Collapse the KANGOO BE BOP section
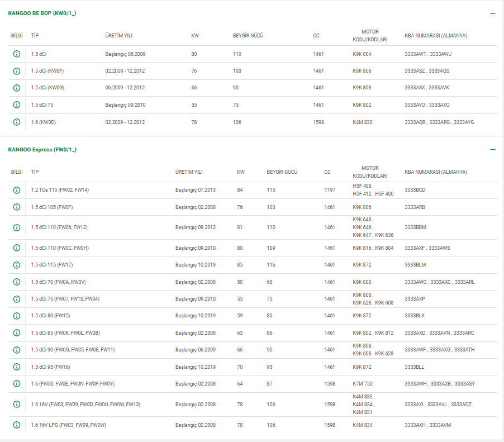Viewport: 504px width, 442px height. (x=492, y=13)
